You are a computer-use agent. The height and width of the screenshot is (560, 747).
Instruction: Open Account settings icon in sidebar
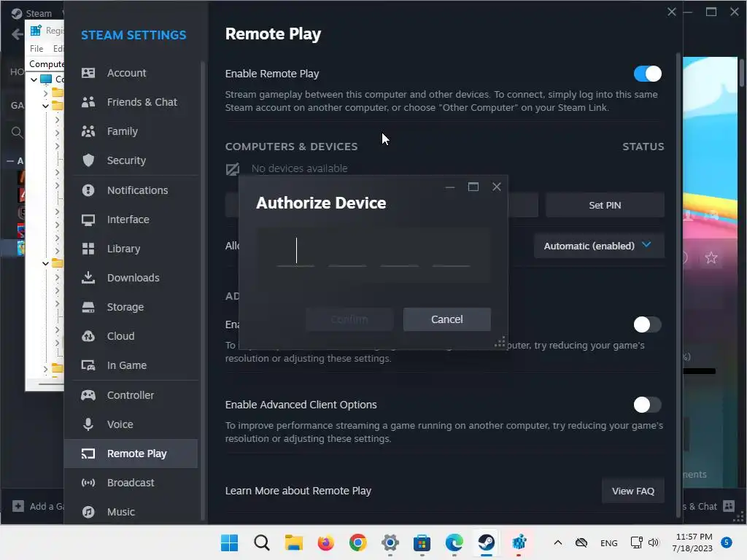click(88, 73)
